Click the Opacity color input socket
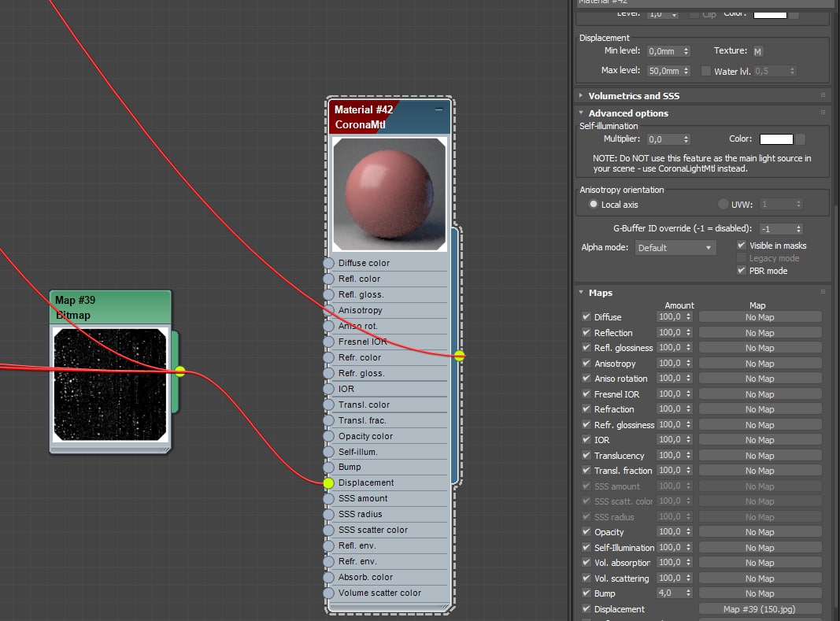 tap(328, 436)
